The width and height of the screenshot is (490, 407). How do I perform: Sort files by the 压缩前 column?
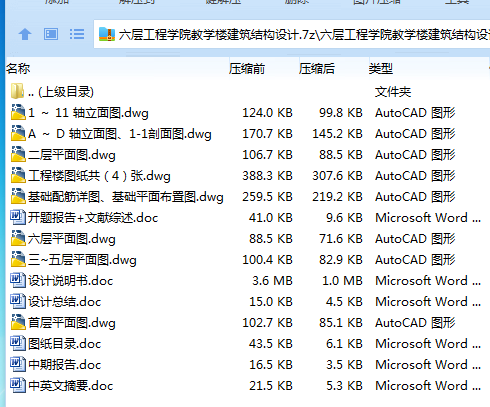[247, 69]
